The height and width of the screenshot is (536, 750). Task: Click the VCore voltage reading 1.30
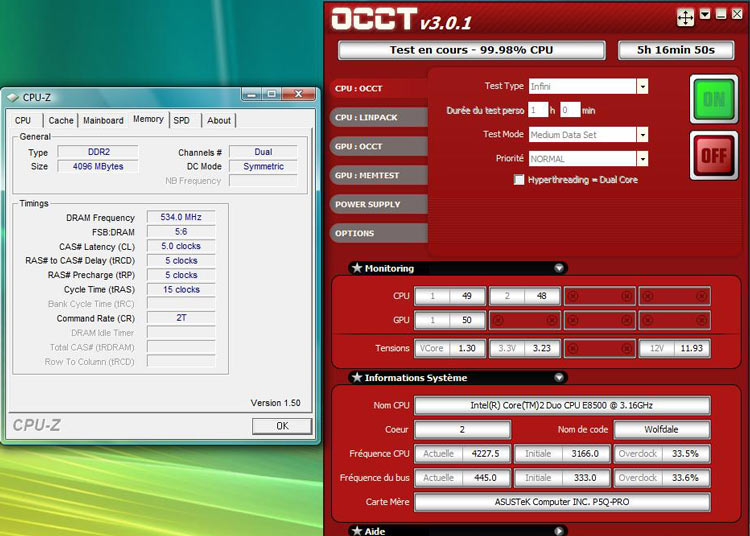(x=467, y=348)
